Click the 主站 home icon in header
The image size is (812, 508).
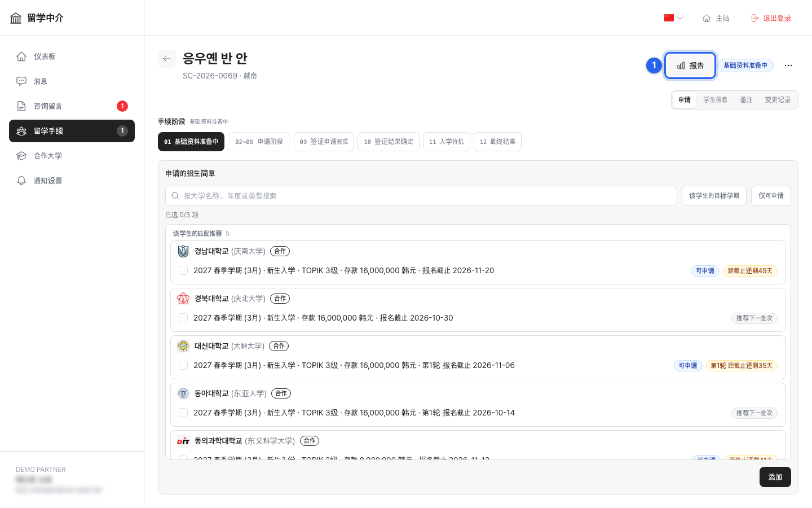pos(707,18)
